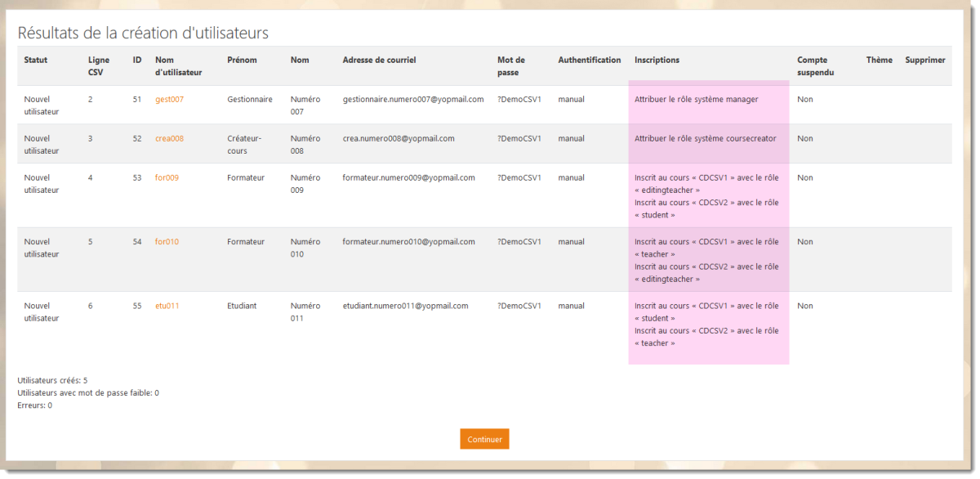The width and height of the screenshot is (980, 479).
Task: Open the crea008 user profile link
Action: pos(169,139)
